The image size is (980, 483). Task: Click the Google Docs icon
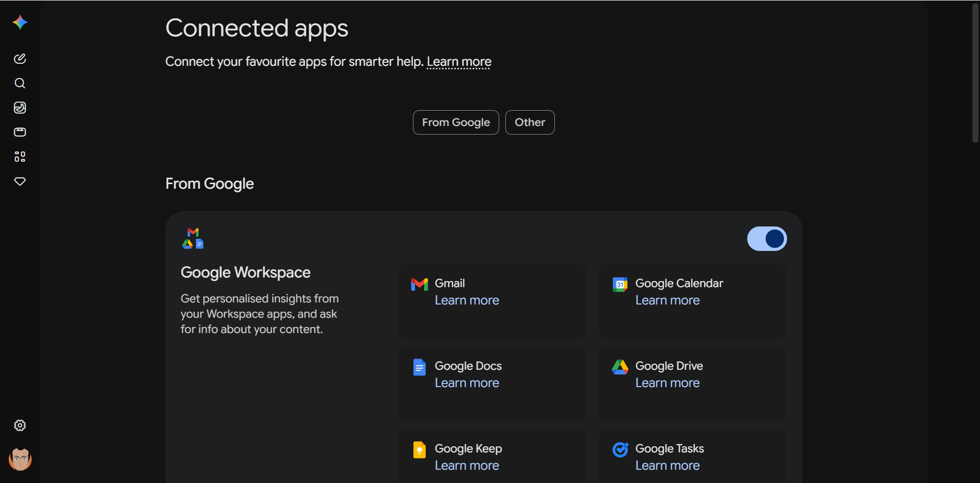[420, 367]
